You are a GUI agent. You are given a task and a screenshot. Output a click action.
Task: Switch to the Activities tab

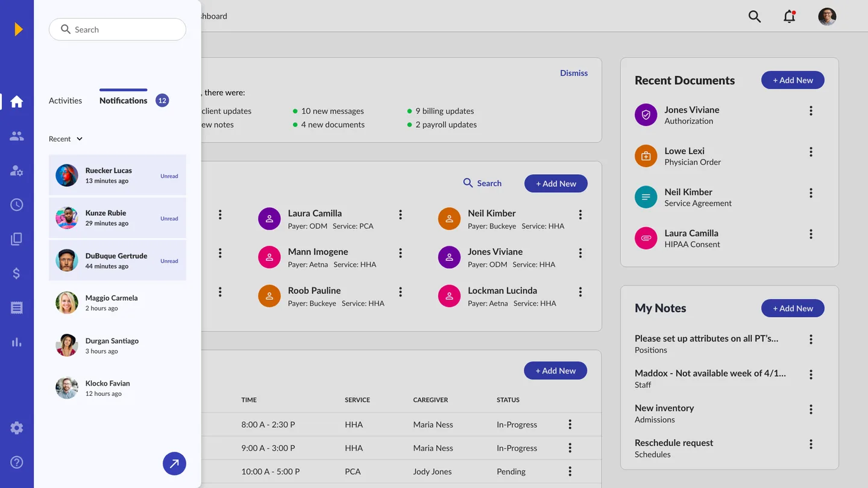pyautogui.click(x=65, y=101)
